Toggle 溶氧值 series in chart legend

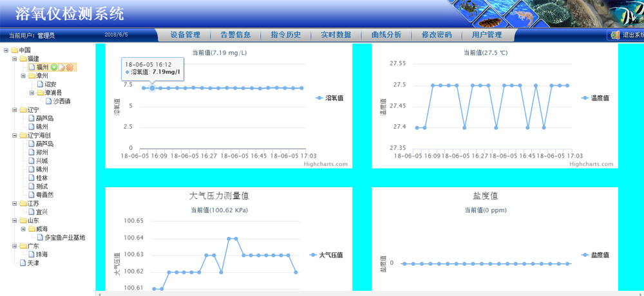[330, 98]
